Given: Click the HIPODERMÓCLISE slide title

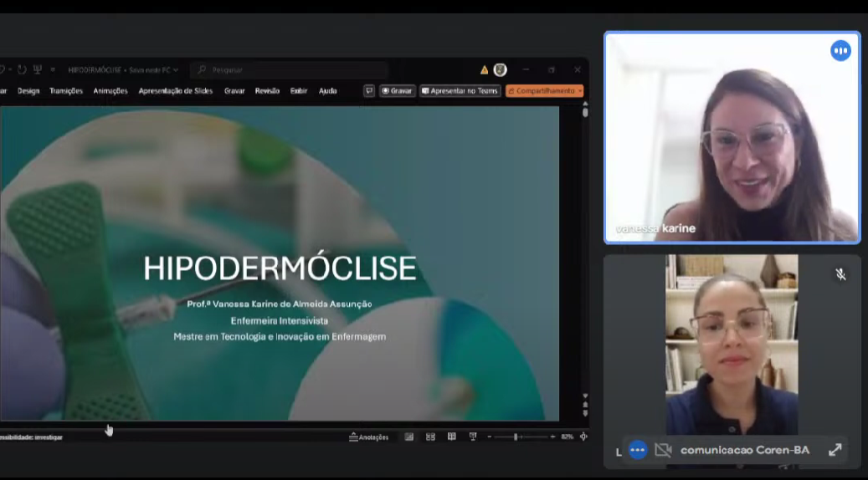Looking at the screenshot, I should pyautogui.click(x=280, y=268).
